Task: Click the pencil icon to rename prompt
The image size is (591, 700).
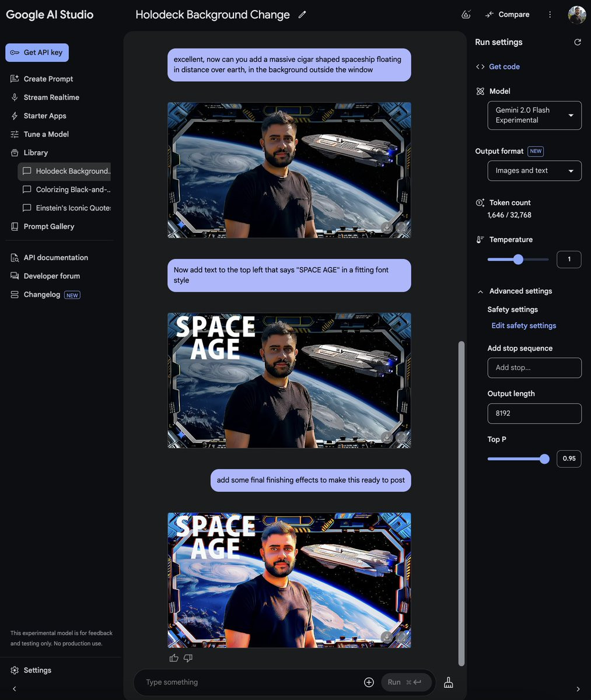Action: tap(302, 15)
